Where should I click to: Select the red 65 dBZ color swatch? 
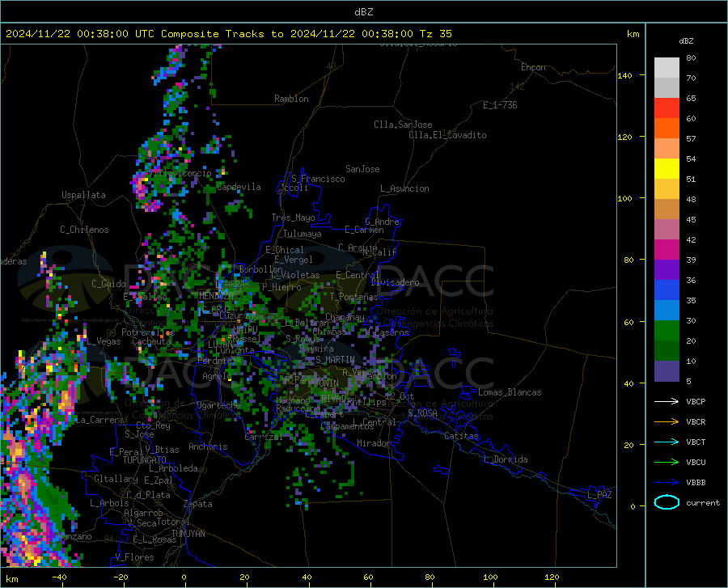pos(667,108)
